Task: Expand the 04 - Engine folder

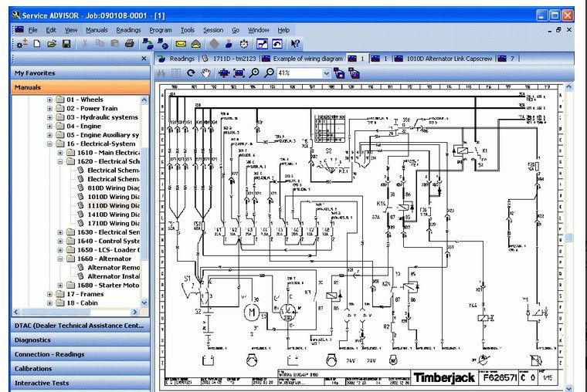Action: [49, 126]
